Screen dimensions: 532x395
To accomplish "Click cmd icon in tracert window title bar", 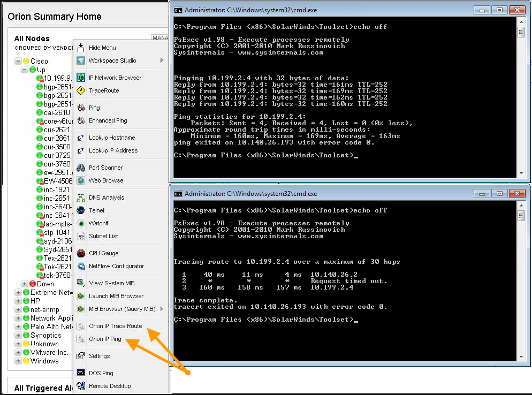I will 178,194.
